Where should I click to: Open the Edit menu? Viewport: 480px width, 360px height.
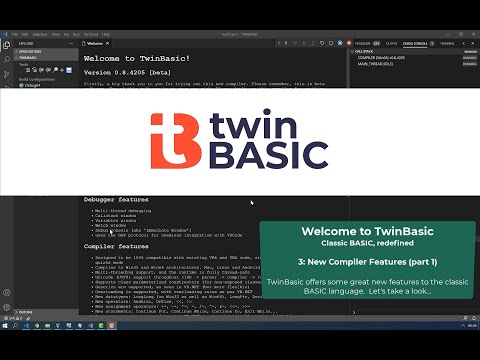point(25,34)
